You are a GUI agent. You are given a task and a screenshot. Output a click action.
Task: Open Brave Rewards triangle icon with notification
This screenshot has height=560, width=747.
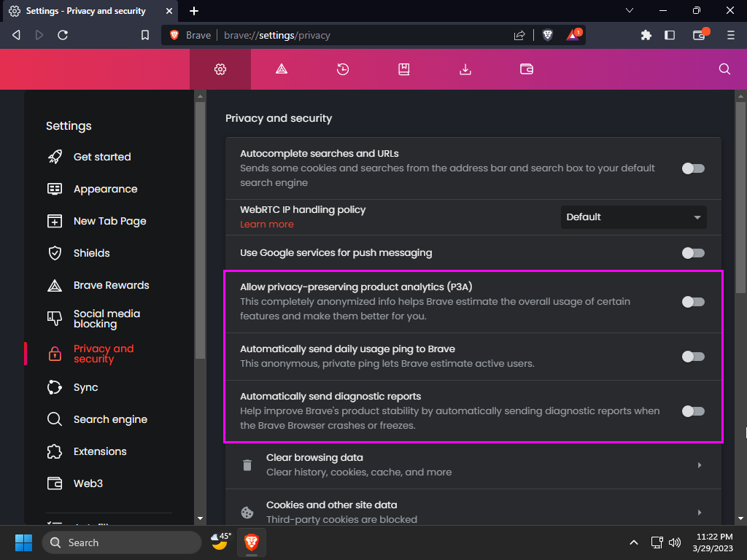[x=573, y=35]
